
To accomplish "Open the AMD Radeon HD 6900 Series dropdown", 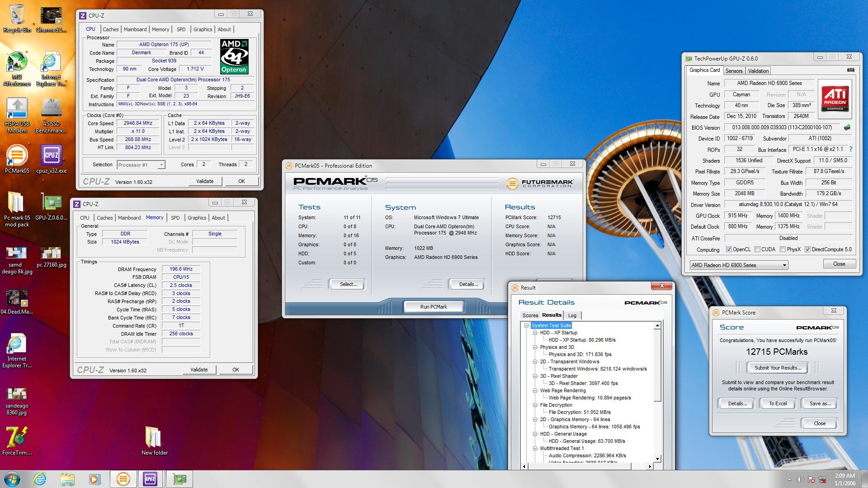I will coord(739,265).
